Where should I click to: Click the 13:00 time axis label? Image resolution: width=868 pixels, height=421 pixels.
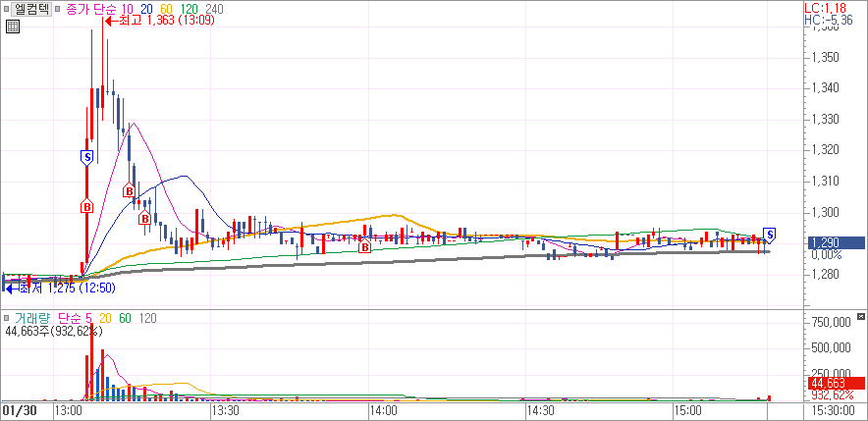coord(69,411)
